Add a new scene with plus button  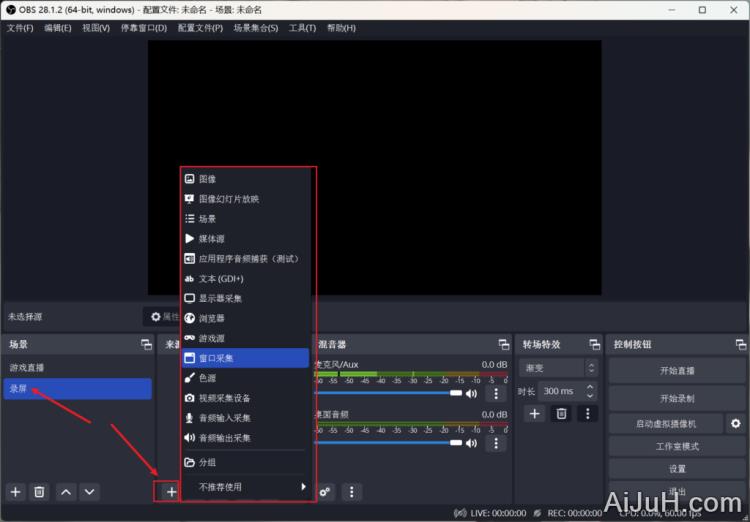[x=15, y=491]
